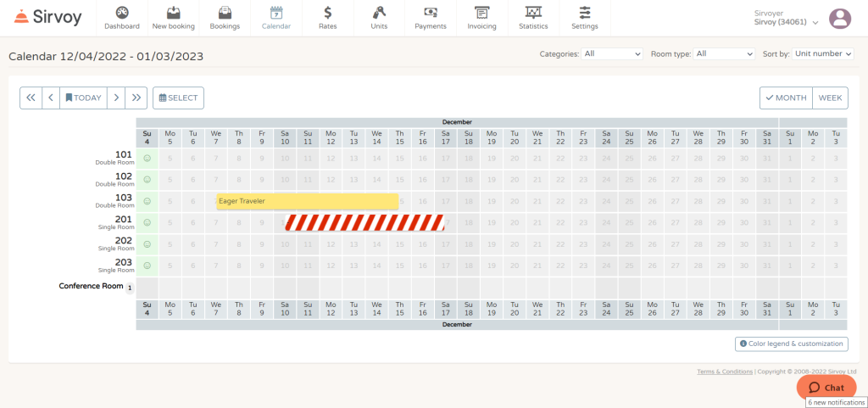The width and height of the screenshot is (868, 408).
Task: Expand the Categories dropdown
Action: pyautogui.click(x=613, y=53)
